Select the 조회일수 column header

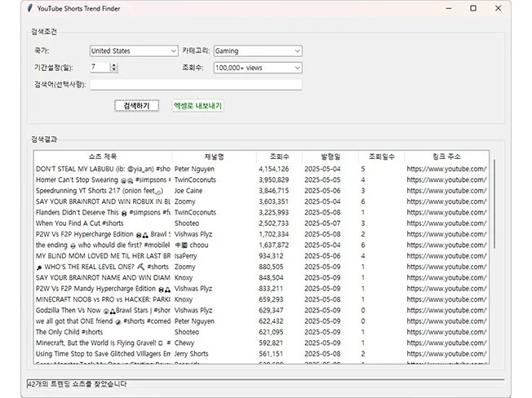381,156
